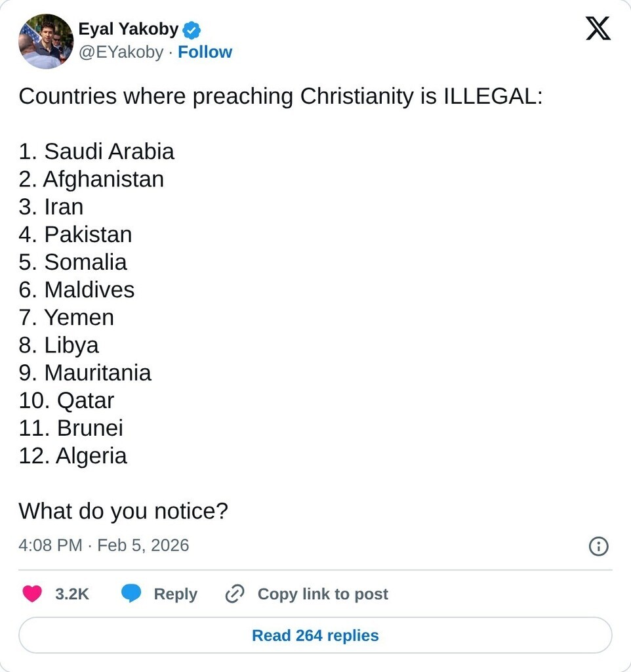The height and width of the screenshot is (672, 631).
Task: Click the 'Maldives' list line
Action: [77, 289]
